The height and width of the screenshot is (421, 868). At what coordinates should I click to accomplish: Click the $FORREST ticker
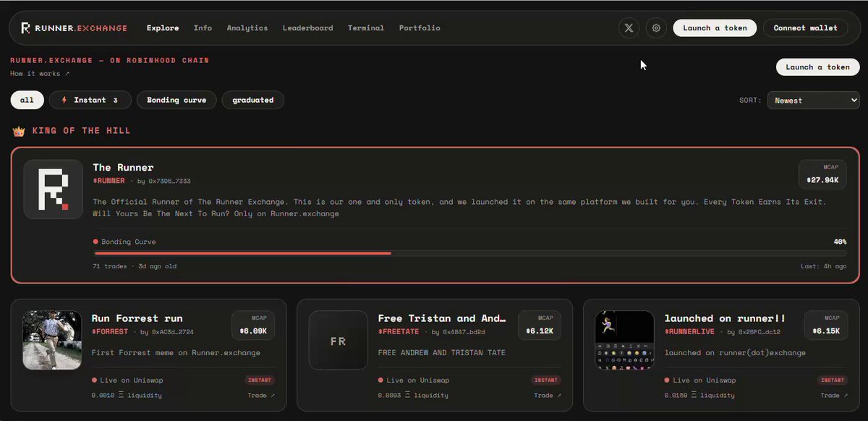point(110,332)
